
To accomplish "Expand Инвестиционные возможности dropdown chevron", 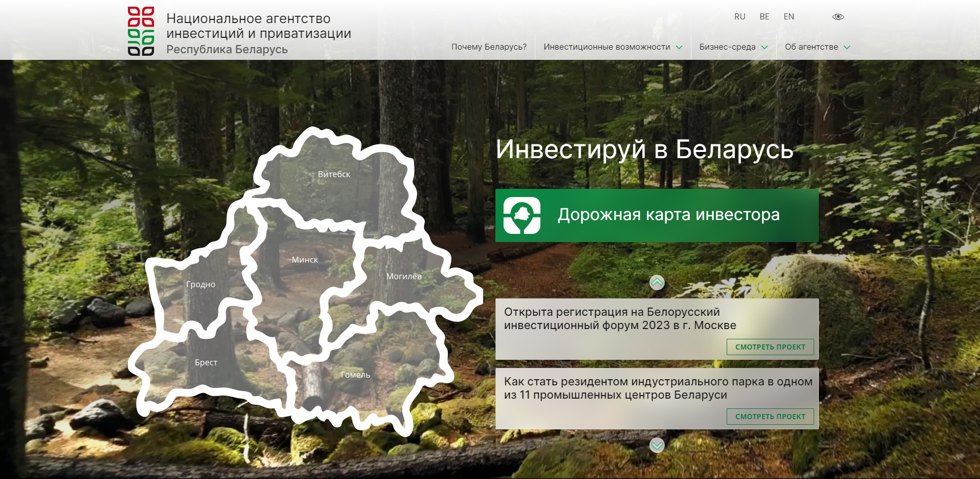I will [679, 47].
